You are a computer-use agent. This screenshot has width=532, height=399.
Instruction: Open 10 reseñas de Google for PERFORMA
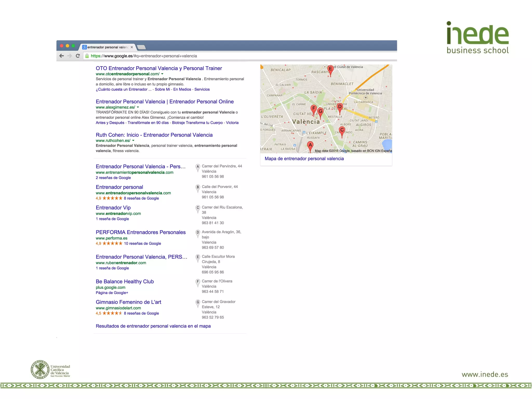tap(142, 244)
